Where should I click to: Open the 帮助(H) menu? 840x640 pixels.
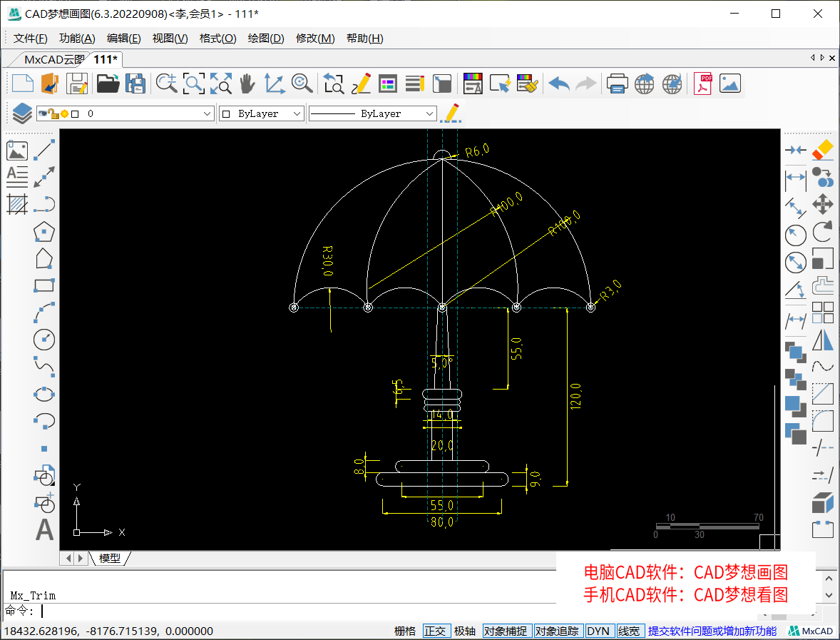coord(365,38)
